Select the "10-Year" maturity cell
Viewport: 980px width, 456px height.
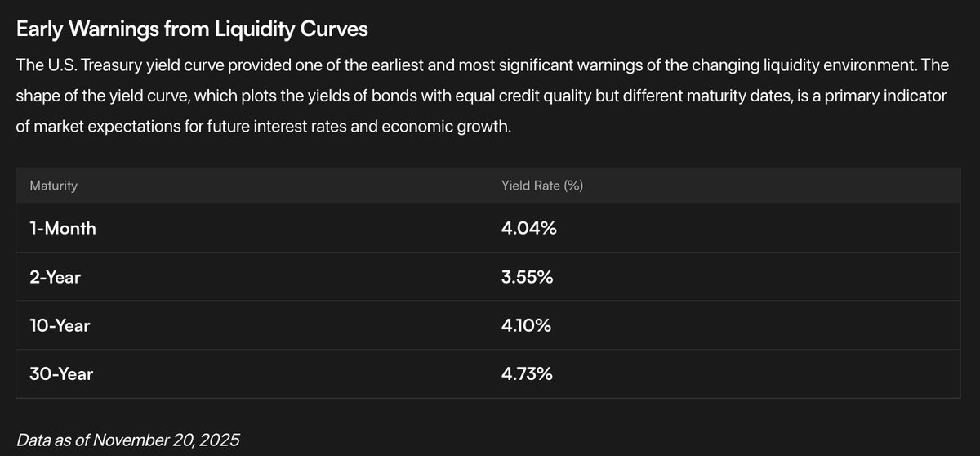point(60,326)
